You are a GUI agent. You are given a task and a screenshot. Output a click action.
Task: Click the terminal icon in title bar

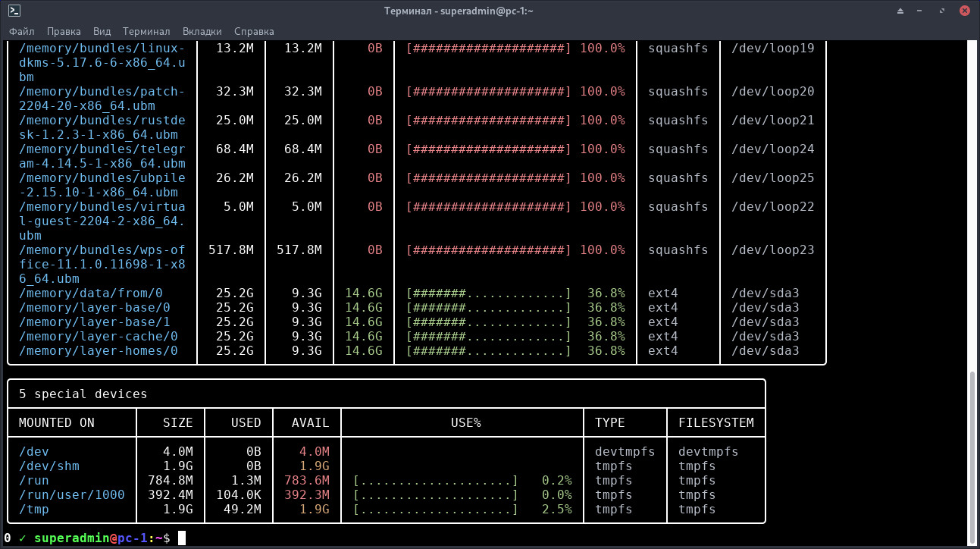(x=14, y=11)
